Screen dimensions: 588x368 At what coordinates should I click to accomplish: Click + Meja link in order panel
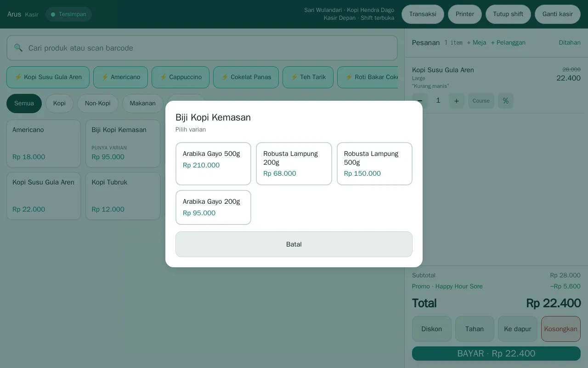click(476, 42)
